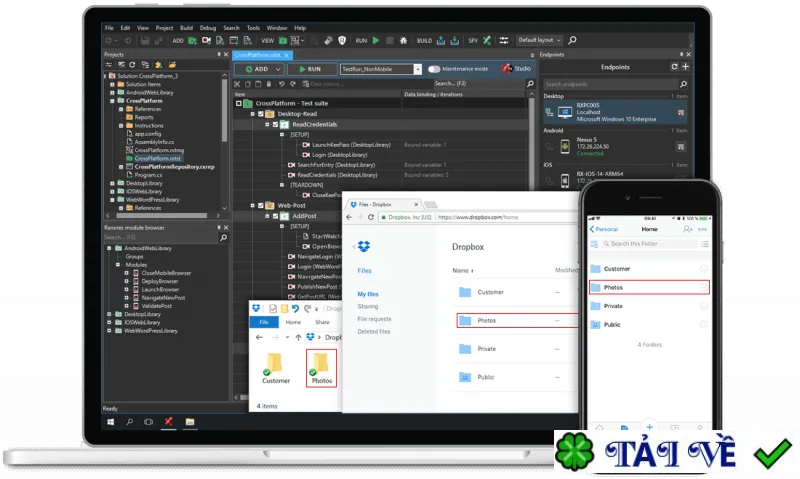Screen dimensions: 800x479
Task: Click the delete trash icon in test suite toolbar
Action: click(269, 84)
